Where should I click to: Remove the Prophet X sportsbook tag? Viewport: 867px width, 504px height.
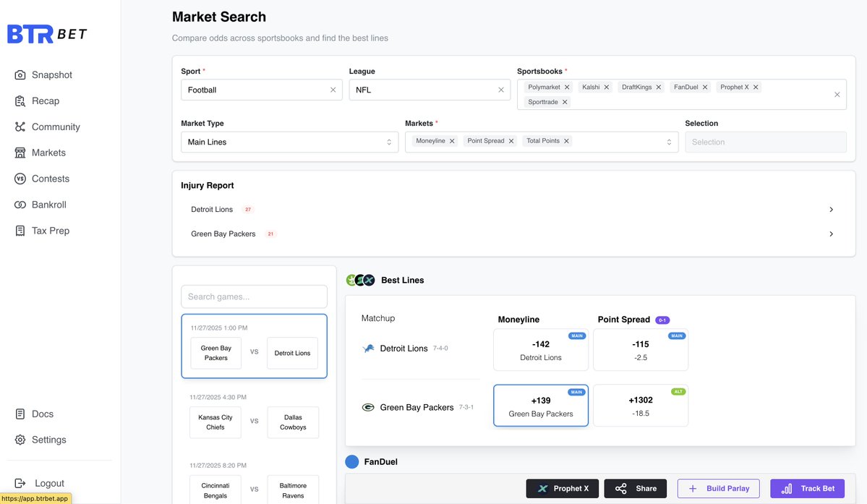(756, 87)
